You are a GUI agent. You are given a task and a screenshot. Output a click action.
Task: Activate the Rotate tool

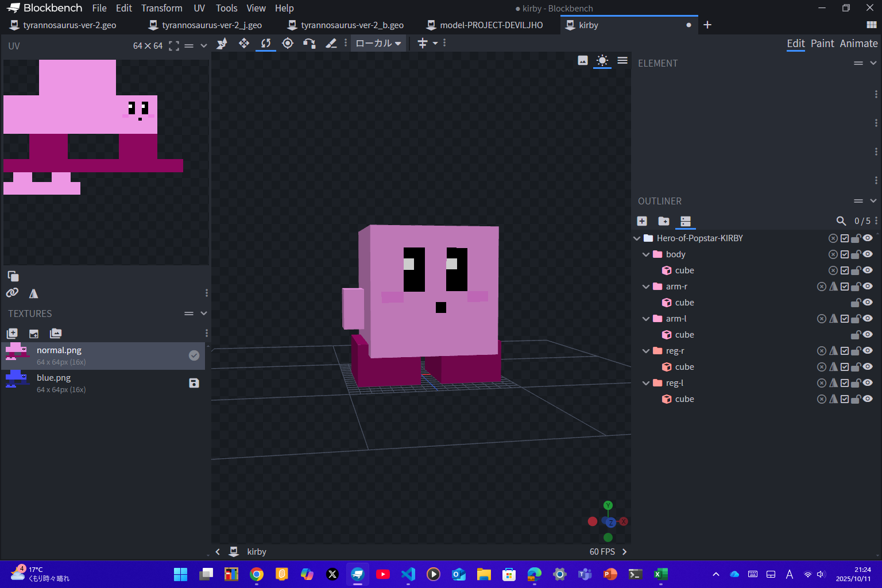[265, 44]
